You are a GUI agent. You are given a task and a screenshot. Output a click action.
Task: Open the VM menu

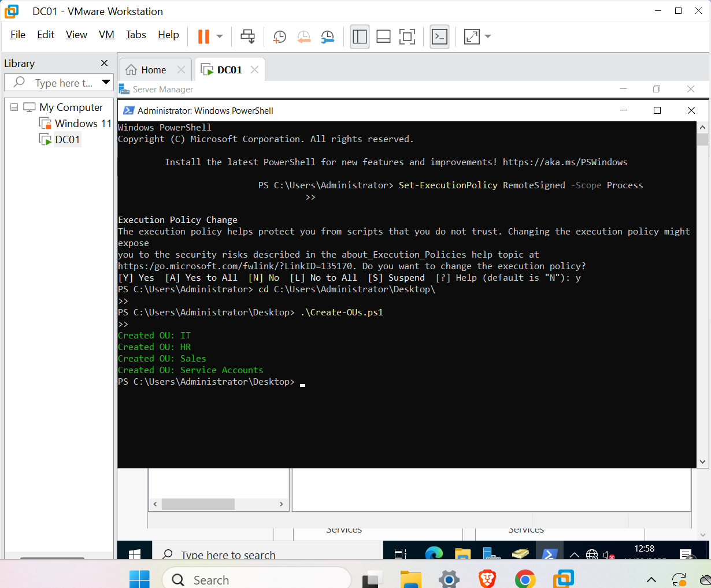point(106,35)
